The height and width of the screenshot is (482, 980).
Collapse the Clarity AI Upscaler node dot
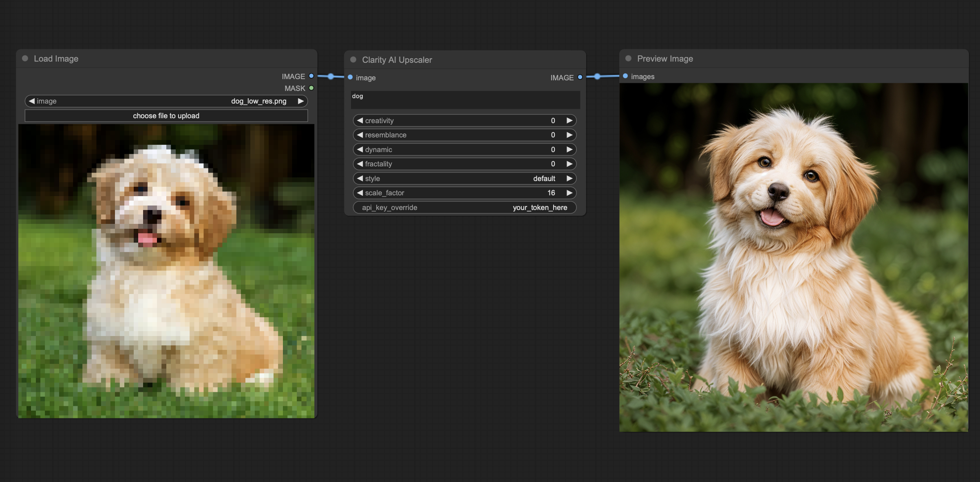(353, 60)
